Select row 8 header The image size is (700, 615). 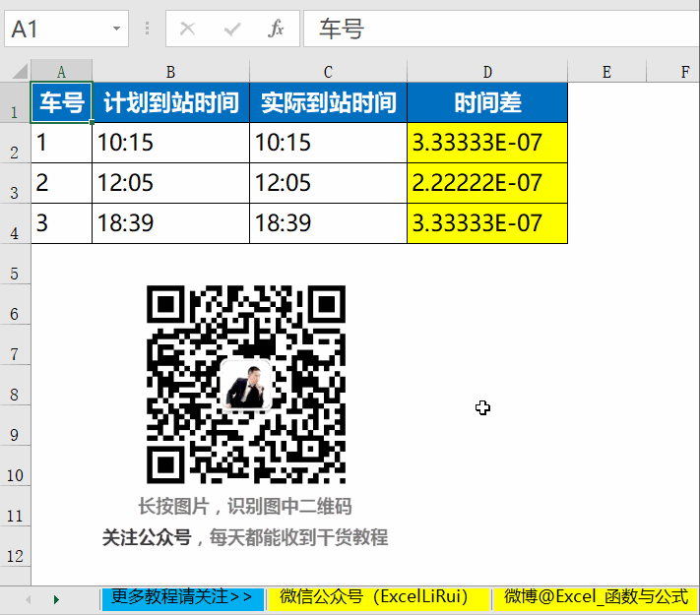pyautogui.click(x=15, y=385)
